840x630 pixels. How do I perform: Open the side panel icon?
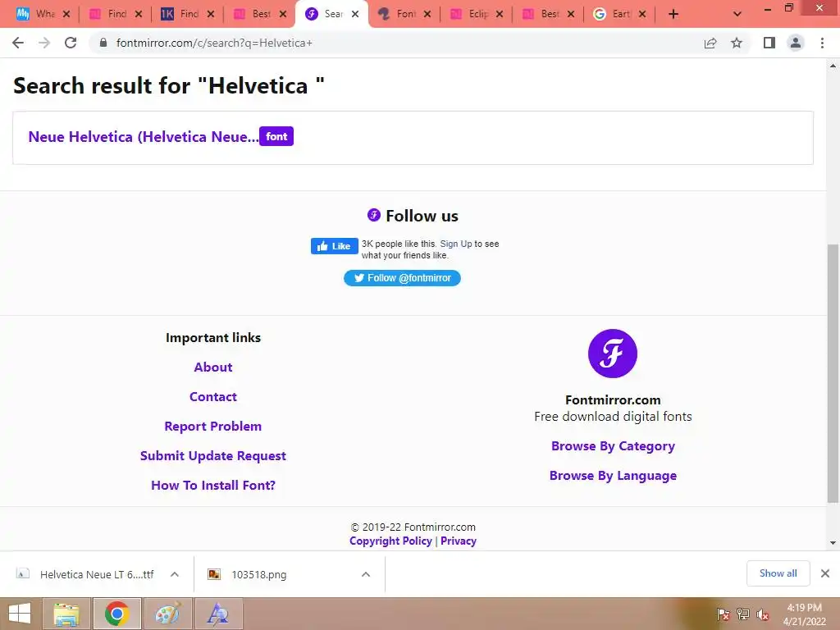pos(769,43)
